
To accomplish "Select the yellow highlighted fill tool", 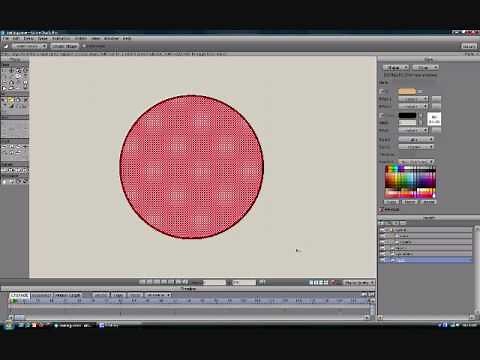I will pyautogui.click(x=10, y=100).
